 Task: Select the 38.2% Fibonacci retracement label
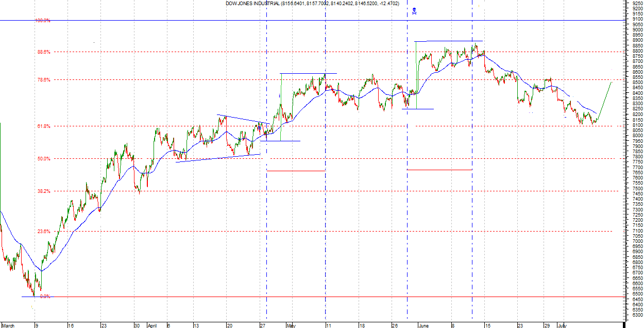pos(43,191)
